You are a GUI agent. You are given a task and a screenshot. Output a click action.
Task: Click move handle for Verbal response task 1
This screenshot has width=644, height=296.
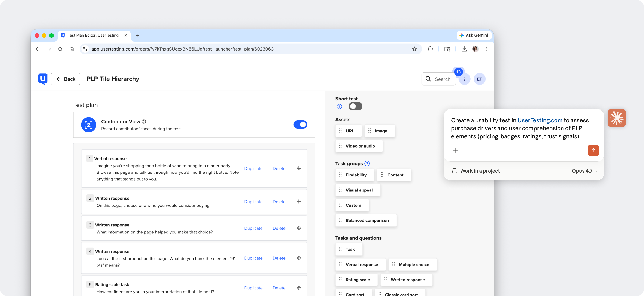click(x=299, y=169)
